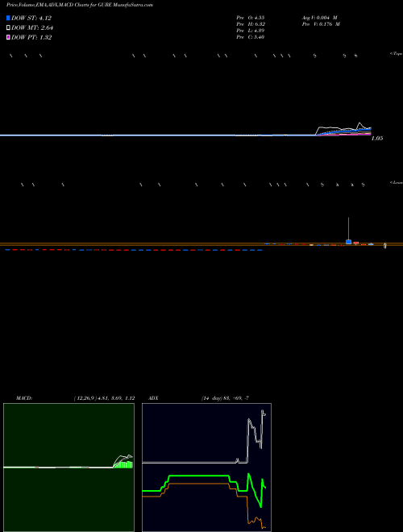Screen dimensions: 403x532
Task: Click the Pre H: 6.32 value
Action: tap(251, 24)
